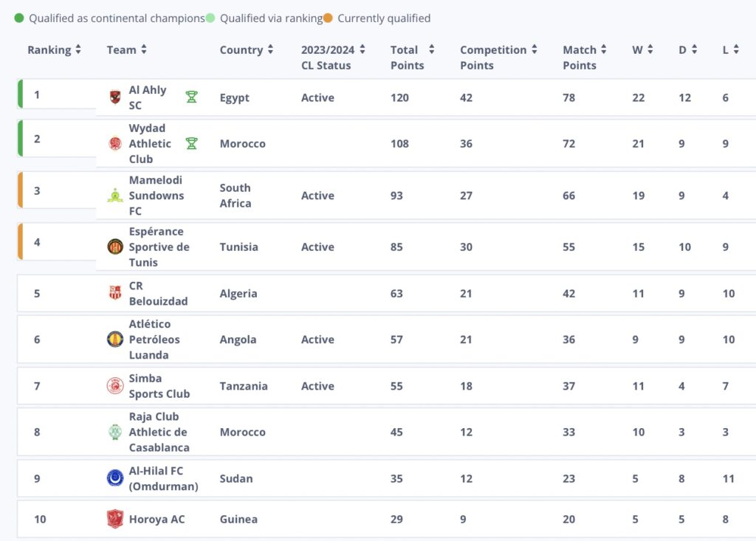The height and width of the screenshot is (541, 756).
Task: Click the CR Belouizdad club crest
Action: [115, 293]
